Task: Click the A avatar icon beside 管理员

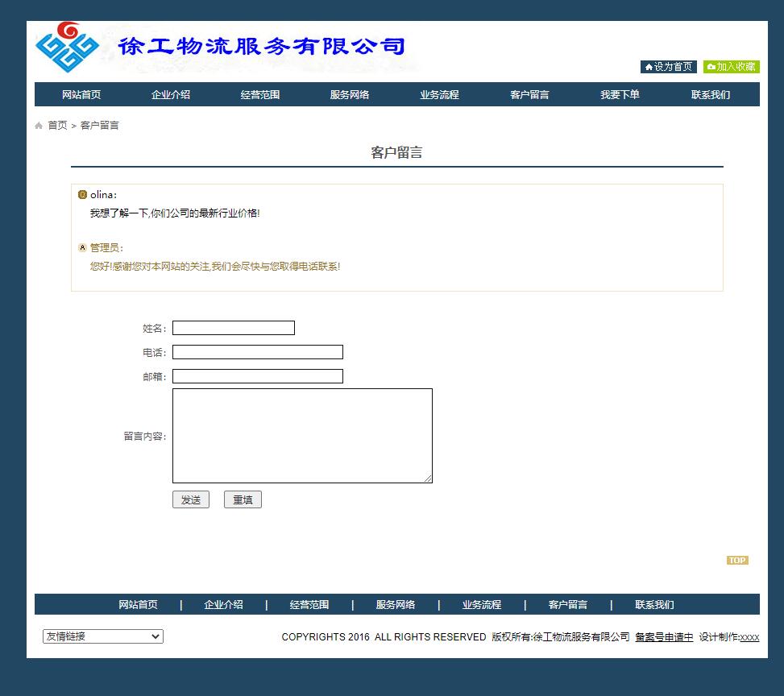Action: click(x=81, y=247)
